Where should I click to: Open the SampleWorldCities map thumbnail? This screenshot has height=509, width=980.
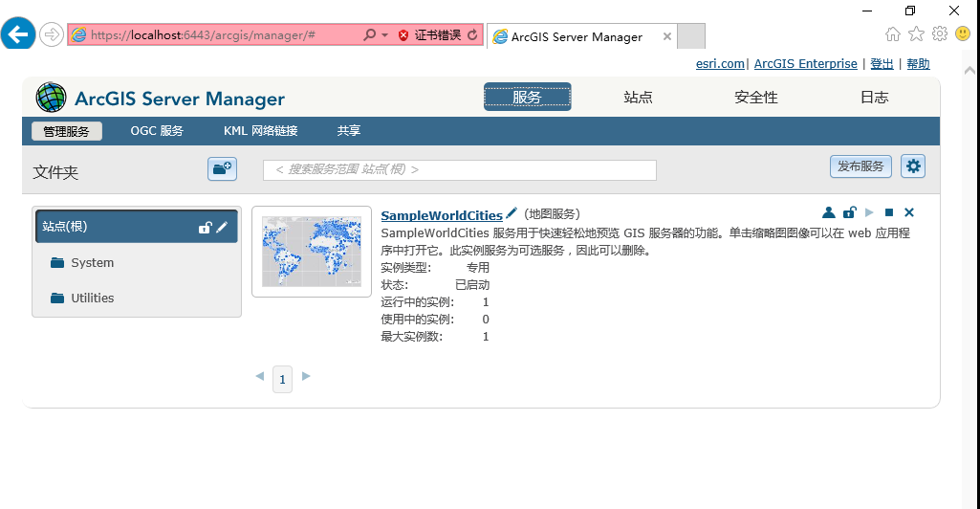point(312,252)
